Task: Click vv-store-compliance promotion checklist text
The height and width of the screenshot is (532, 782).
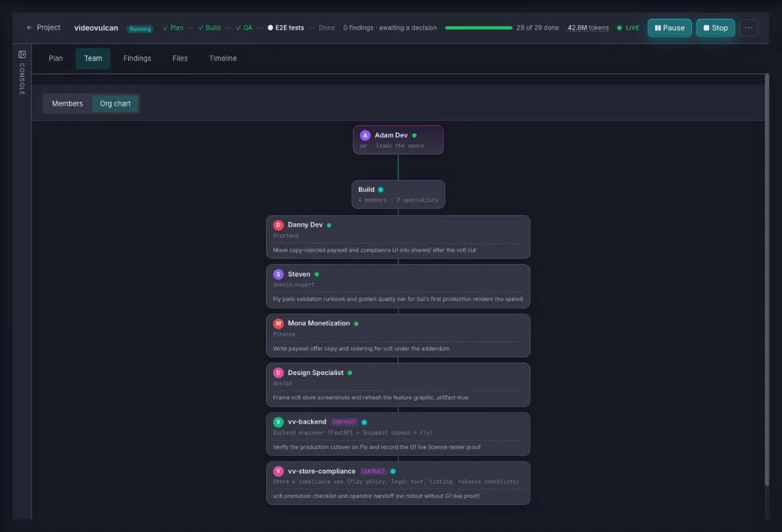Action: point(376,496)
